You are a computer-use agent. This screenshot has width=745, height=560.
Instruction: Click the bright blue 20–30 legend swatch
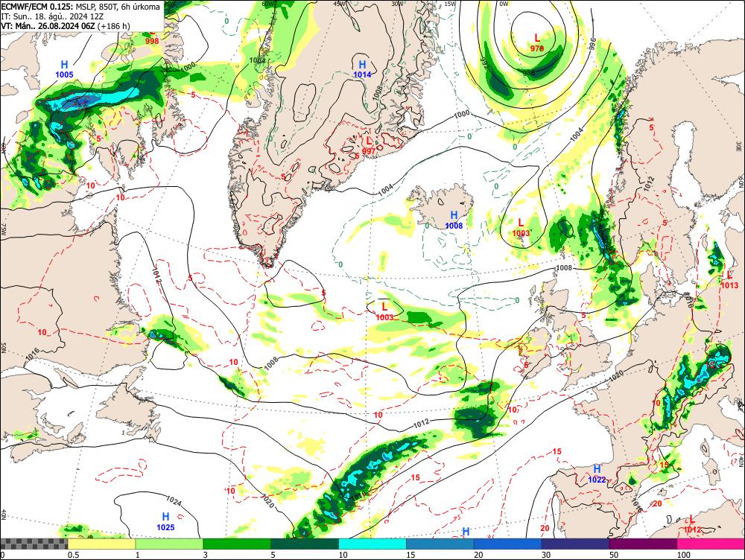tap(508, 544)
